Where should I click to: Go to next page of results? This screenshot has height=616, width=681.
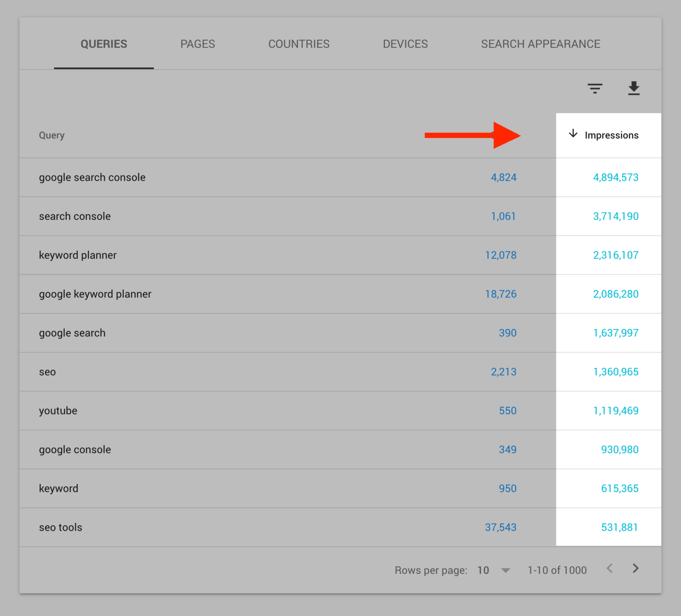click(635, 569)
